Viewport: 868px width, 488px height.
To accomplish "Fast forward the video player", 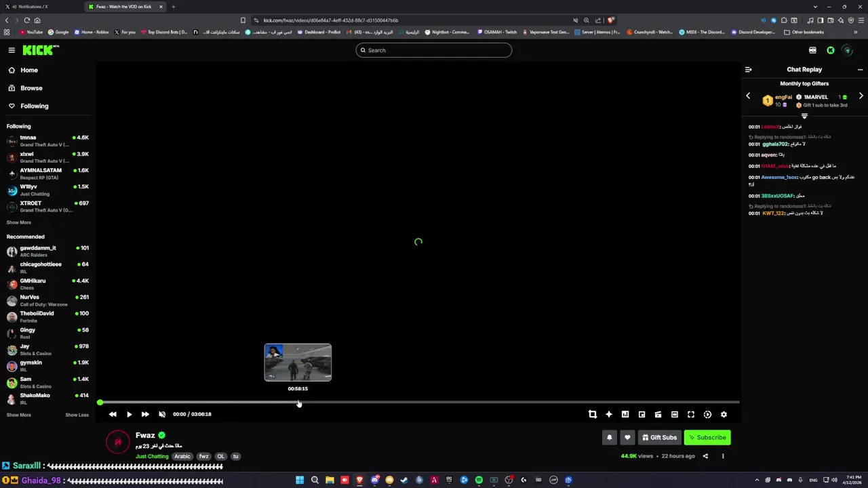I will (x=145, y=414).
